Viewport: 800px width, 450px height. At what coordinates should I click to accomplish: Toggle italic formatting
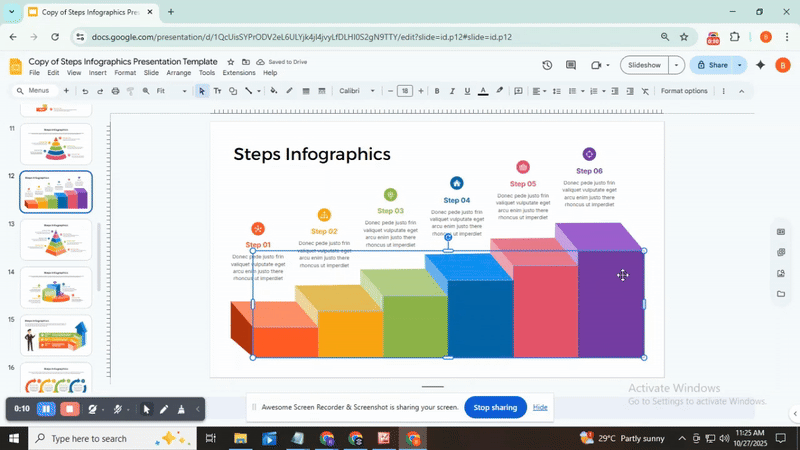[452, 91]
